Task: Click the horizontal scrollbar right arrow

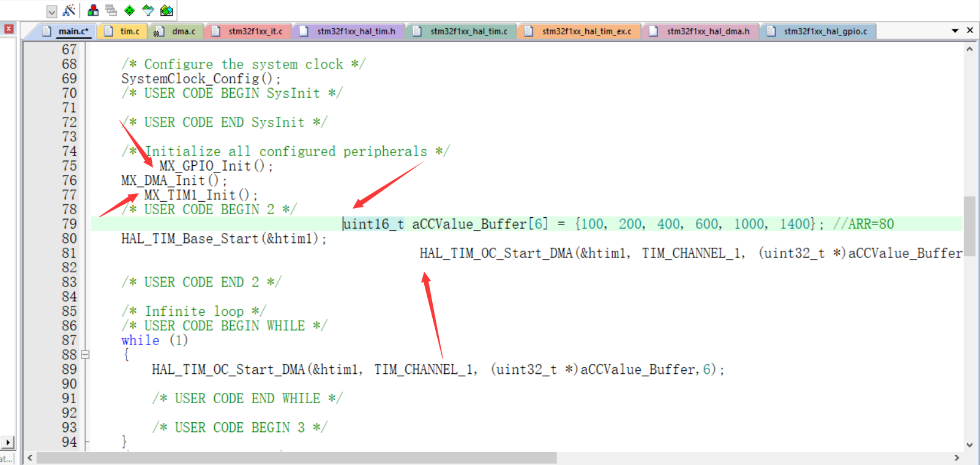Action: [x=957, y=458]
